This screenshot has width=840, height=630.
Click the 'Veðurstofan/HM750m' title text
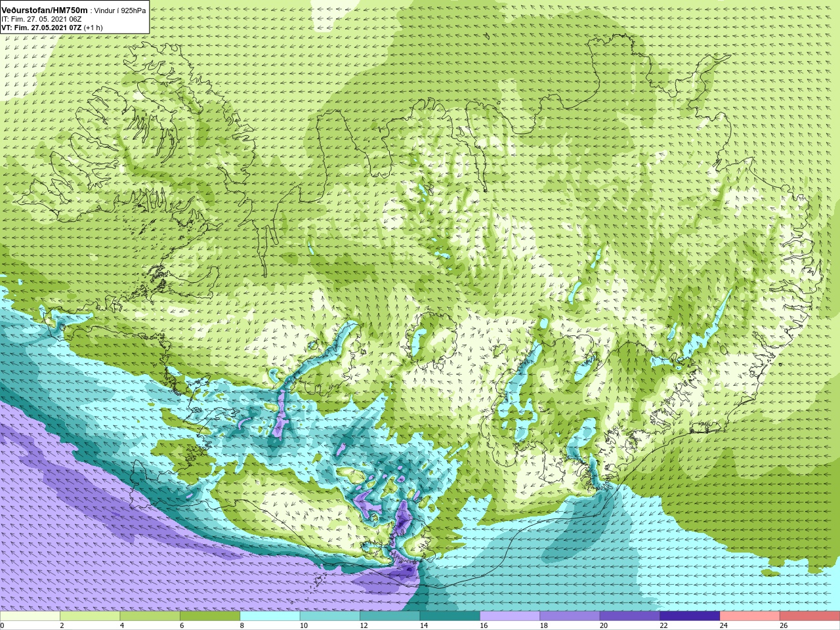(44, 10)
